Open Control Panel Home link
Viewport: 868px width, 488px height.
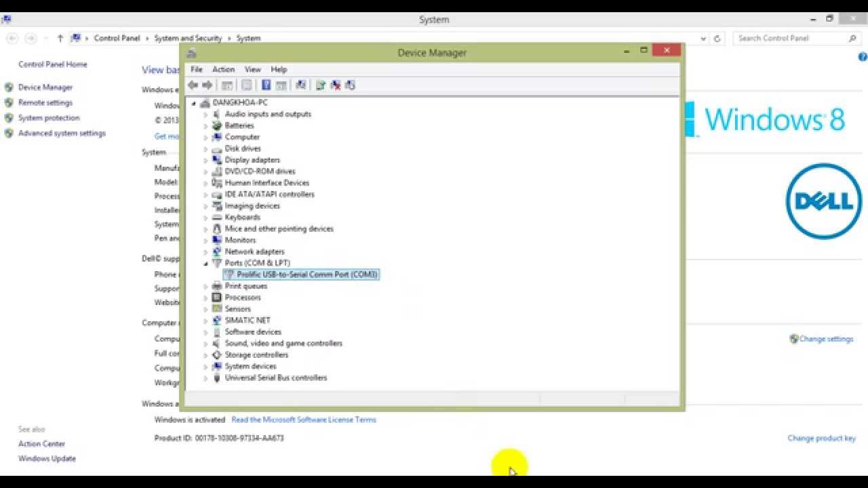[x=53, y=64]
